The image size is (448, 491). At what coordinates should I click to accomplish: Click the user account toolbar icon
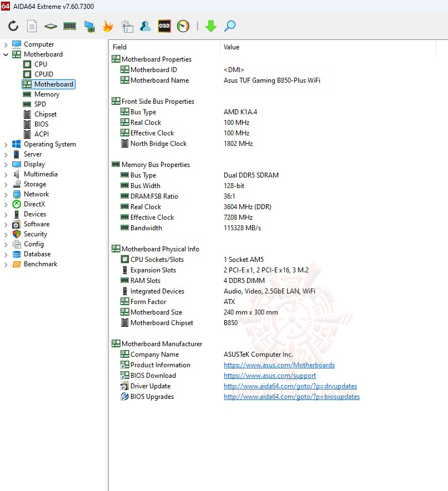[x=145, y=26]
